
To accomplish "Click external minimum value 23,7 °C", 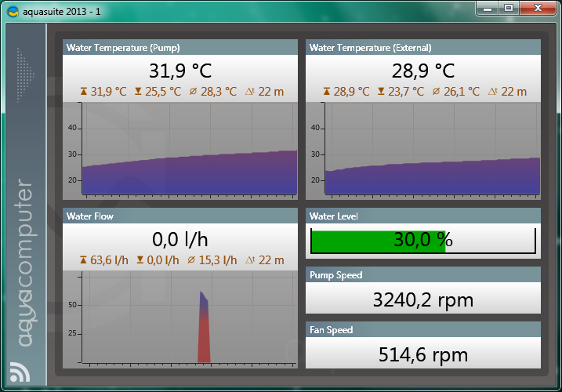I will pyautogui.click(x=406, y=92).
